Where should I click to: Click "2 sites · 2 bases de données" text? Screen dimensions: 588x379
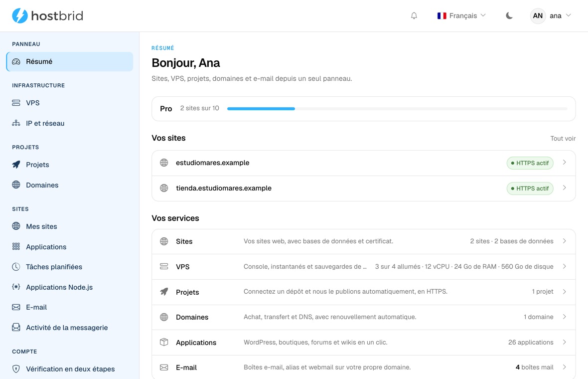click(511, 241)
